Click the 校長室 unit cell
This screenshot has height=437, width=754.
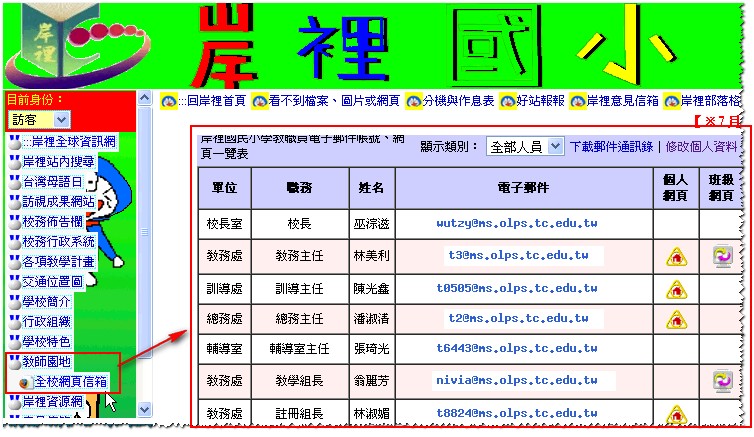click(x=225, y=224)
